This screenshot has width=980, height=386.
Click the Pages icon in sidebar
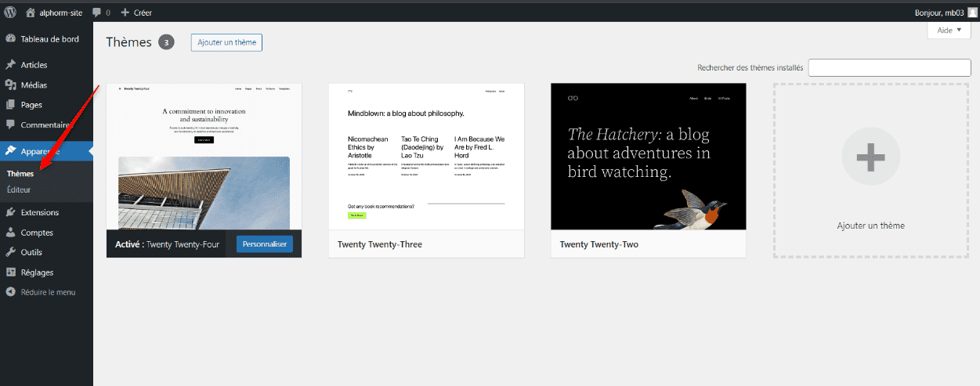(10, 104)
